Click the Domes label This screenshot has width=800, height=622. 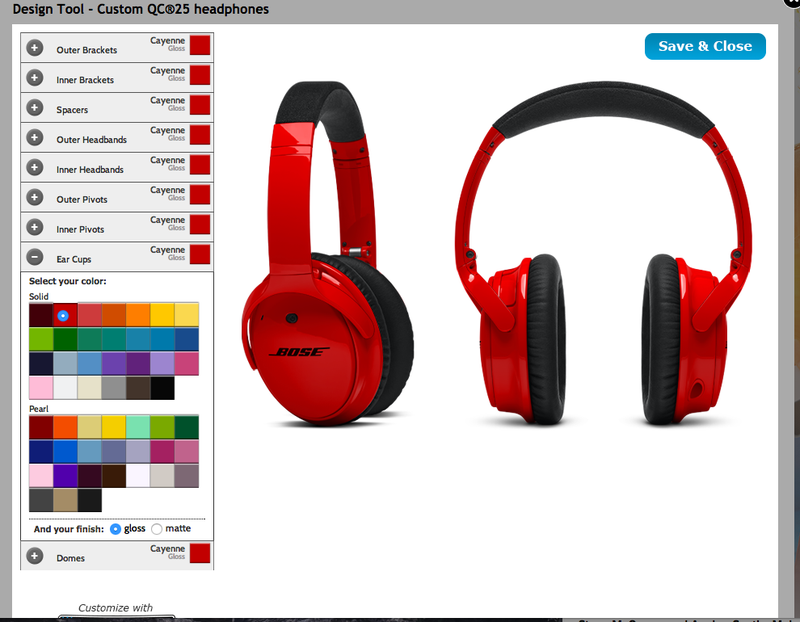[70, 558]
